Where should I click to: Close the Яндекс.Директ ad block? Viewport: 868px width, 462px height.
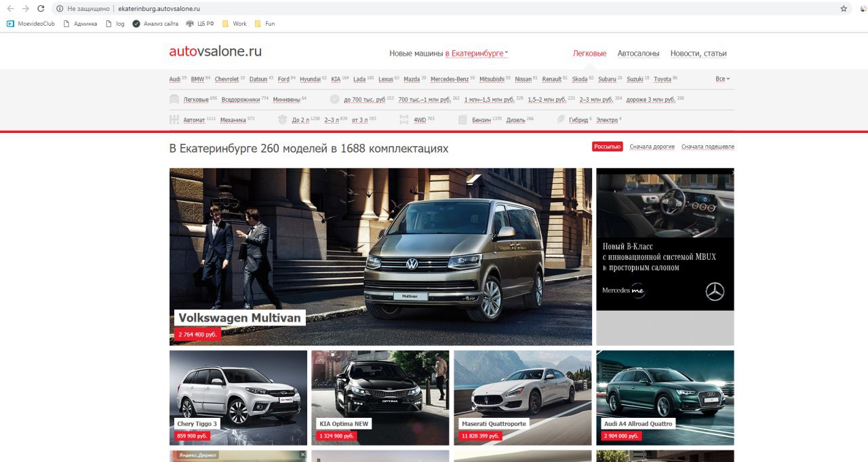click(x=303, y=455)
